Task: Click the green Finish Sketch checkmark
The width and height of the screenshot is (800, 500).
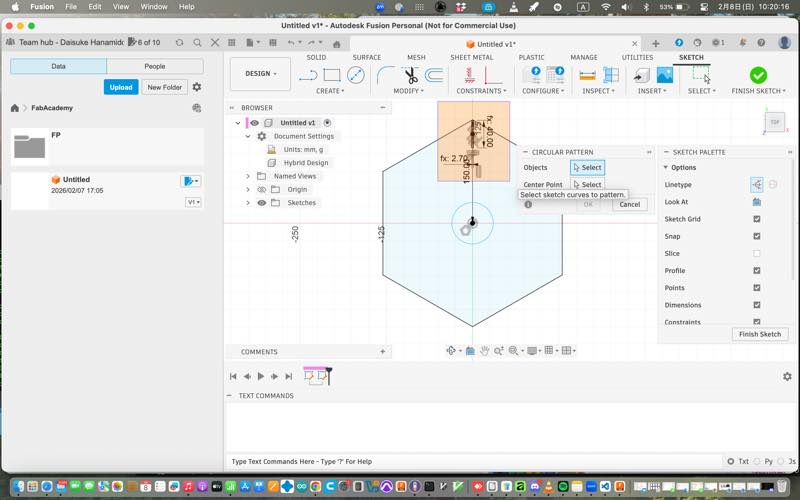Action: pyautogui.click(x=758, y=75)
